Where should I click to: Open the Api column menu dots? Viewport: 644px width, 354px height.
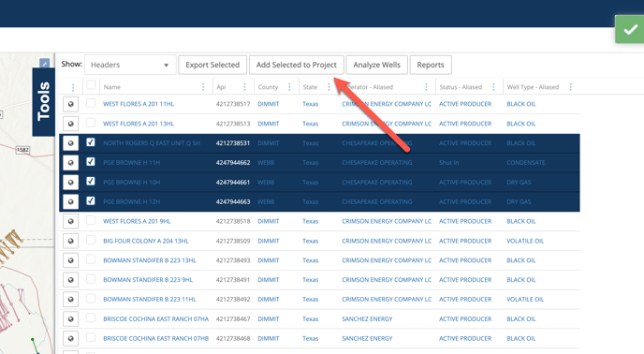(x=244, y=87)
